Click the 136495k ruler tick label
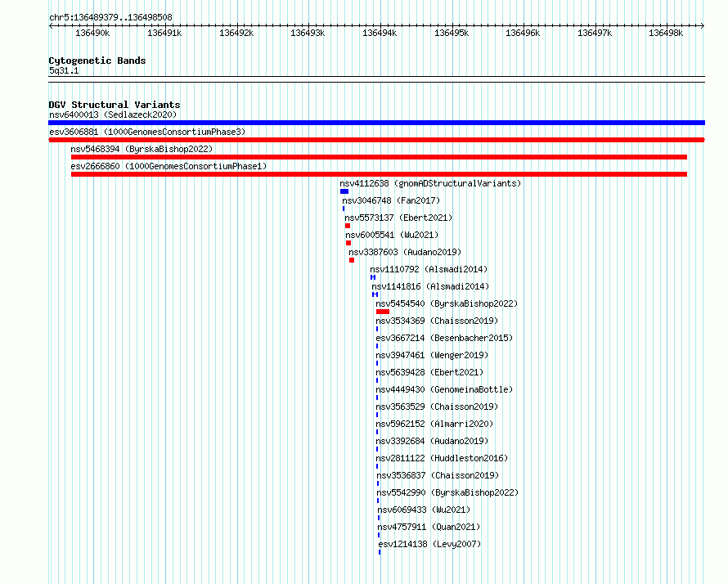The height and width of the screenshot is (584, 728). pos(452,34)
